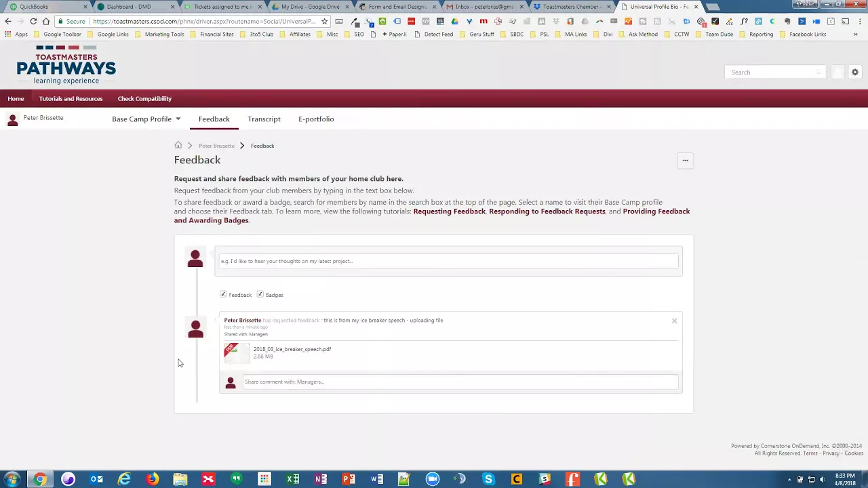Open Zoom from the taskbar
The width and height of the screenshot is (868, 488).
[x=432, y=479]
